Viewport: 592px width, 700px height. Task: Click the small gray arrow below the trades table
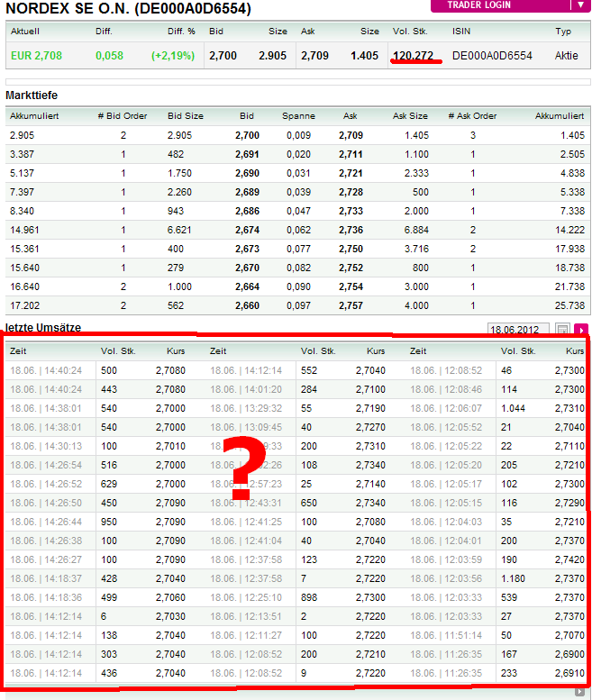pyautogui.click(x=579, y=692)
